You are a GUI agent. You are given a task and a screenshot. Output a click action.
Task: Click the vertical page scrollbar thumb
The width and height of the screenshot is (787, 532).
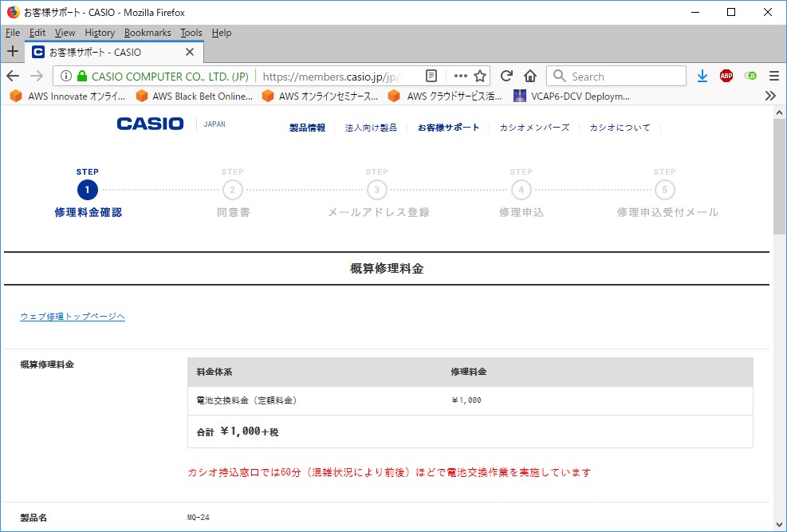[779, 175]
